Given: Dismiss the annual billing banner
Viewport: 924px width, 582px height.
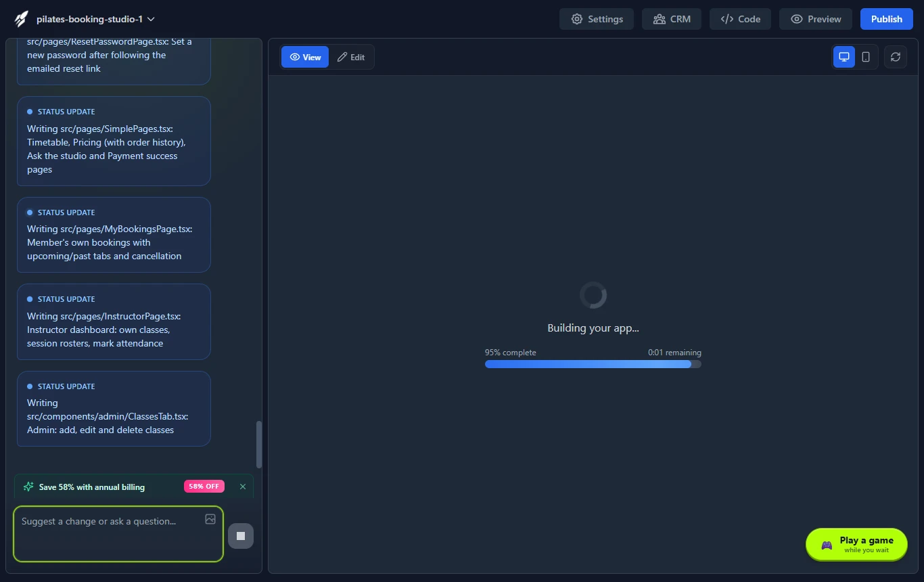Looking at the screenshot, I should pyautogui.click(x=243, y=487).
